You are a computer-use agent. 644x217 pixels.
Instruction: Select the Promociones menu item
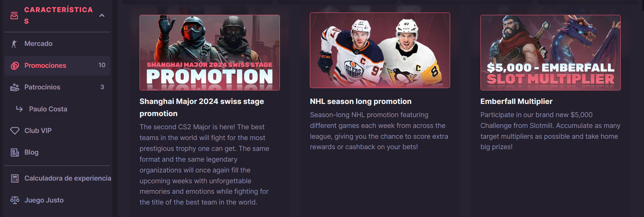(x=45, y=66)
